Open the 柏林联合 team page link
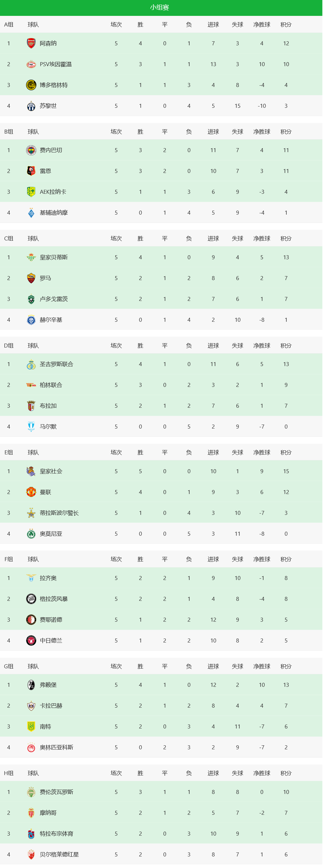 51,385
